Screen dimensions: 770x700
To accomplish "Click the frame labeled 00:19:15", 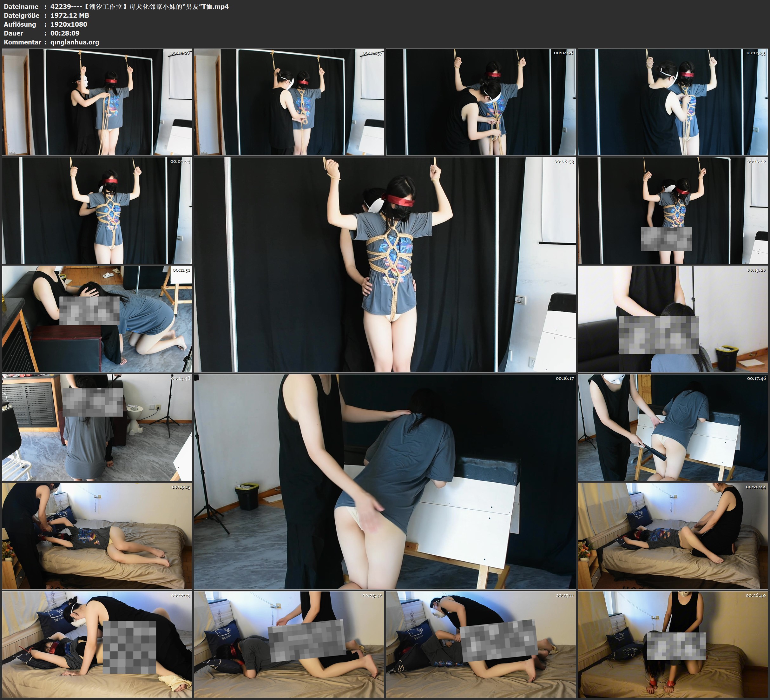I will point(97,536).
